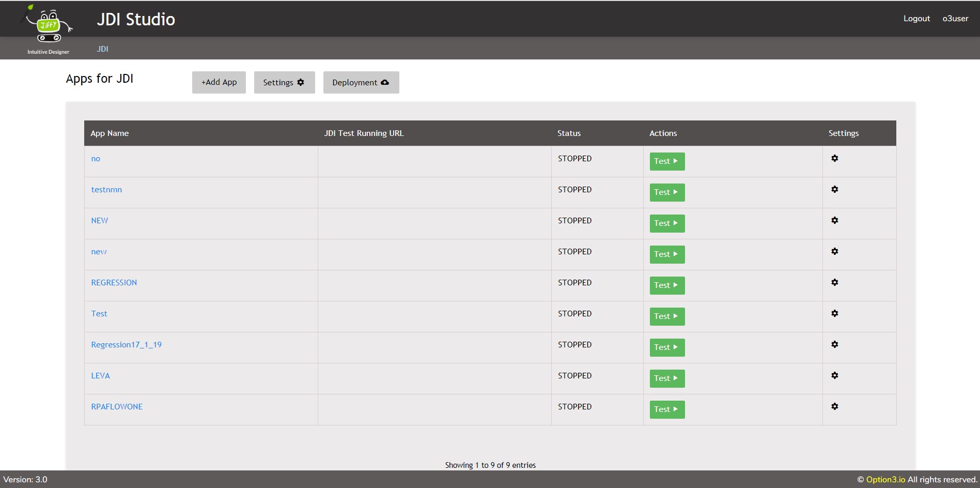
Task: Open the lowercase new app link
Action: click(x=99, y=252)
